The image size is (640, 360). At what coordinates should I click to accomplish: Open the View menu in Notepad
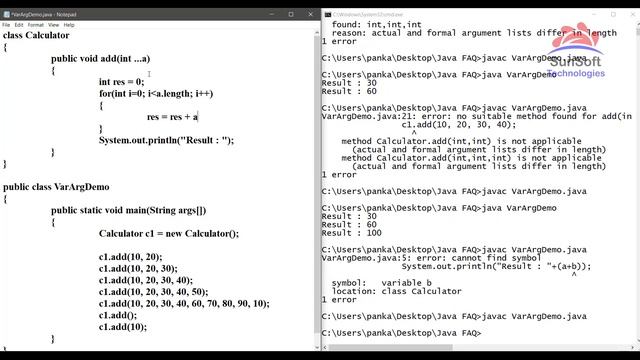[x=53, y=25]
